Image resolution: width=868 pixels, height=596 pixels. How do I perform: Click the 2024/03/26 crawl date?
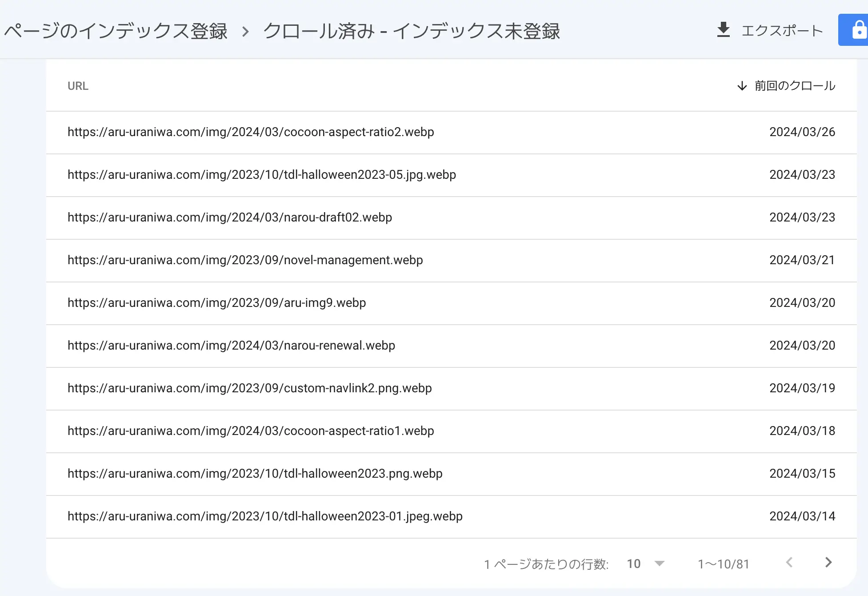pyautogui.click(x=802, y=132)
